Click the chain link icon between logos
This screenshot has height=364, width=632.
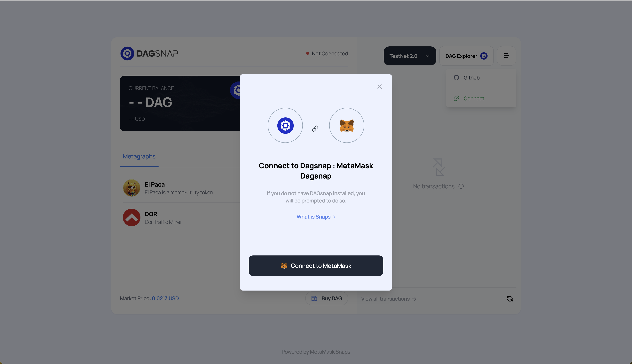[x=315, y=128]
